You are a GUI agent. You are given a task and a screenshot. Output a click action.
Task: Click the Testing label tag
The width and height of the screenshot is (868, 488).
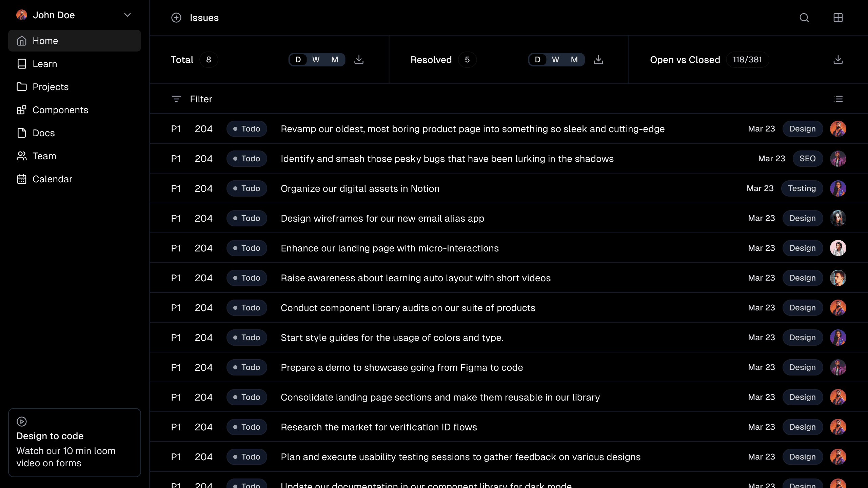[x=802, y=188]
